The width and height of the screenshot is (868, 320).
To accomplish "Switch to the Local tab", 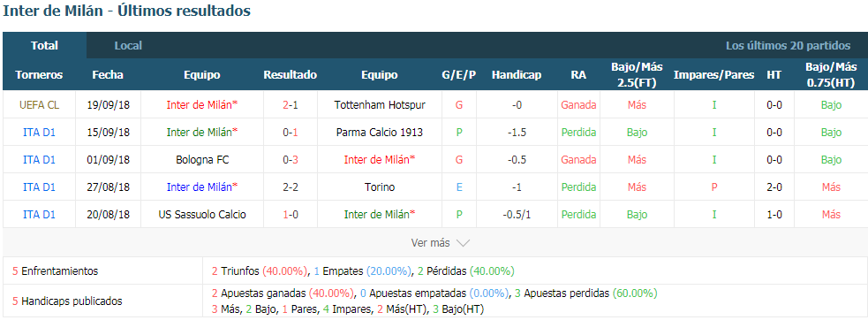I will point(128,45).
